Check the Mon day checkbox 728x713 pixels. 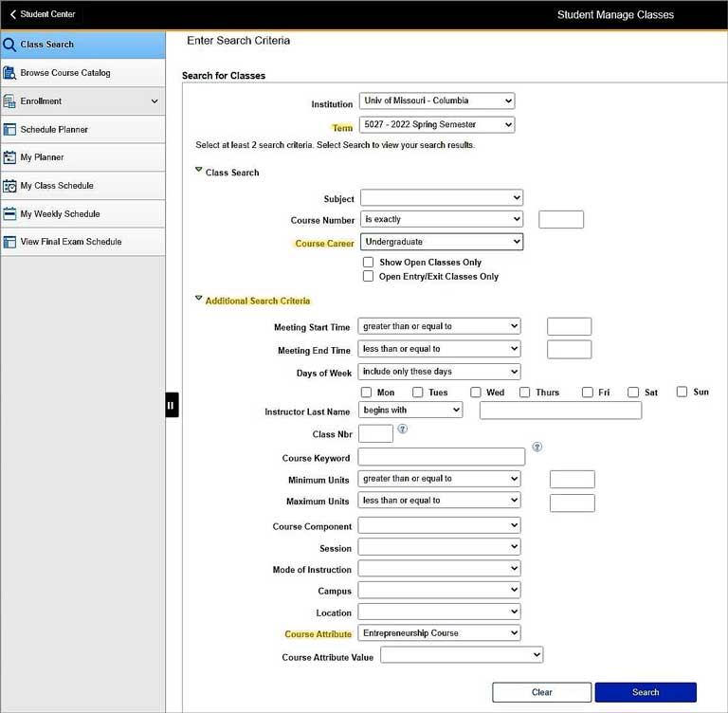[x=367, y=393]
